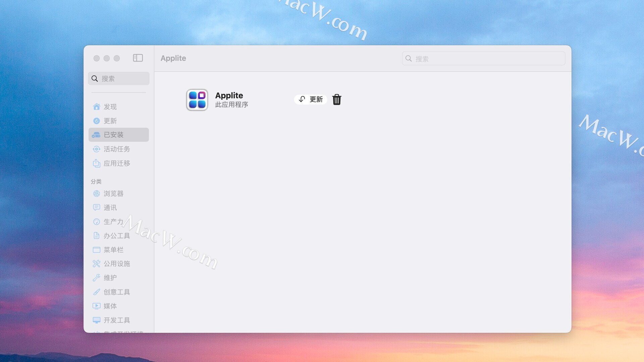The height and width of the screenshot is (362, 644).
Task: Go to the 更新 Updates sidebar item
Action: [110, 121]
